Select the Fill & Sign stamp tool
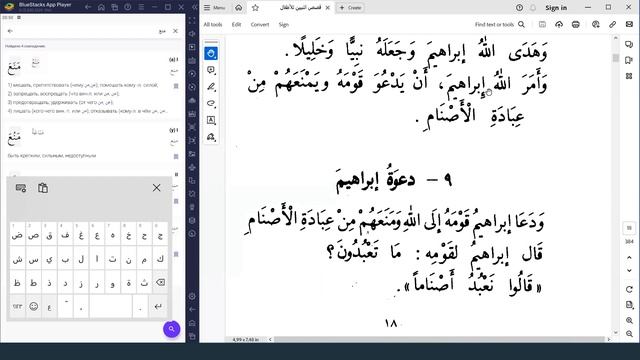 (211, 137)
